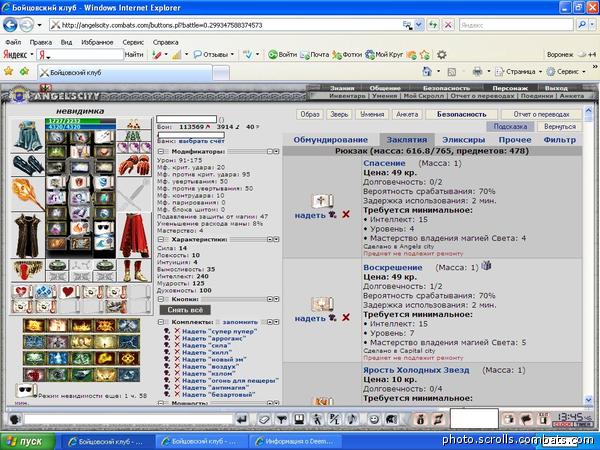
Task: Select the red pants equipment slot
Action: (134, 235)
